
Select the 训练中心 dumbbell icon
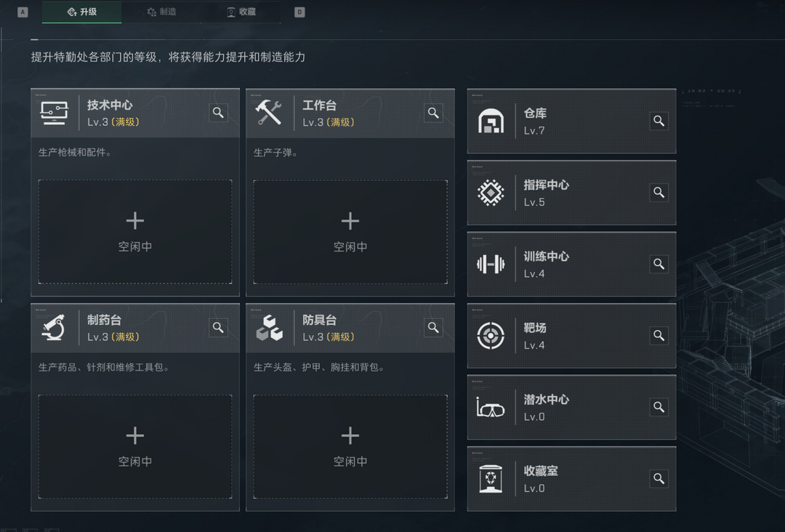pyautogui.click(x=491, y=264)
